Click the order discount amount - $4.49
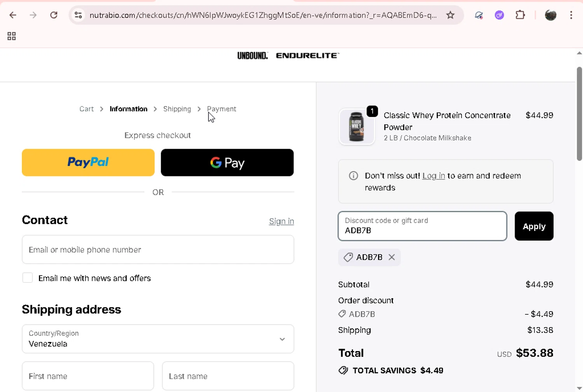This screenshot has height=392, width=583. (539, 314)
